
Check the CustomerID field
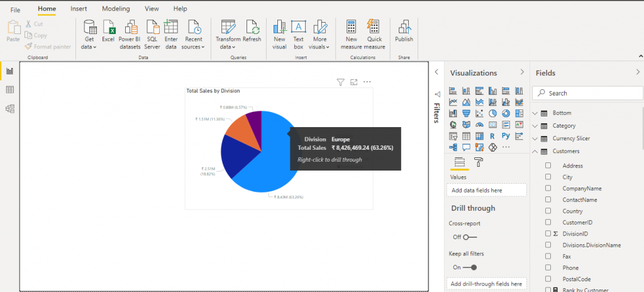[548, 222]
